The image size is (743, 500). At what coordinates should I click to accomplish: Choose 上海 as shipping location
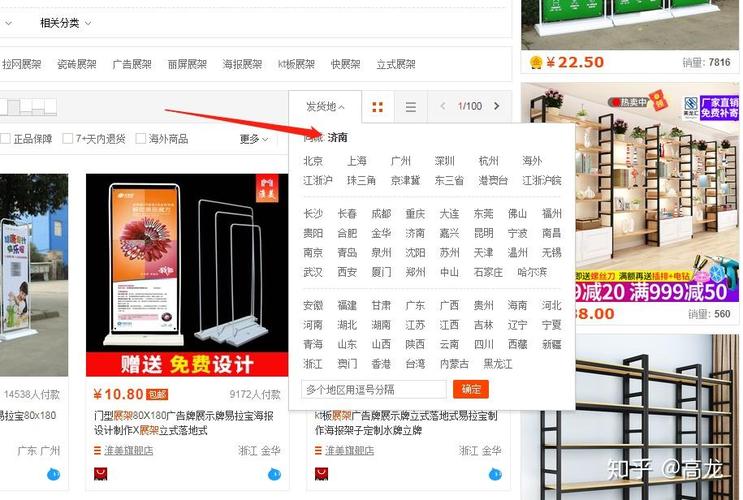(357, 161)
